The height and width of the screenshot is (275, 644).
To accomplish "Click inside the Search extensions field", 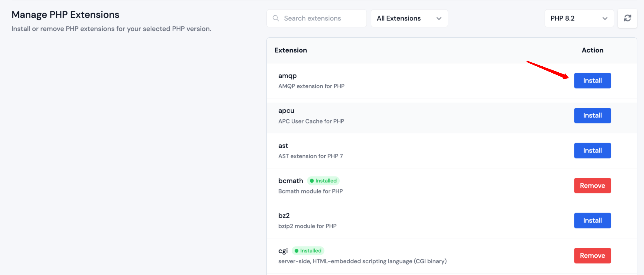I will pos(316,18).
